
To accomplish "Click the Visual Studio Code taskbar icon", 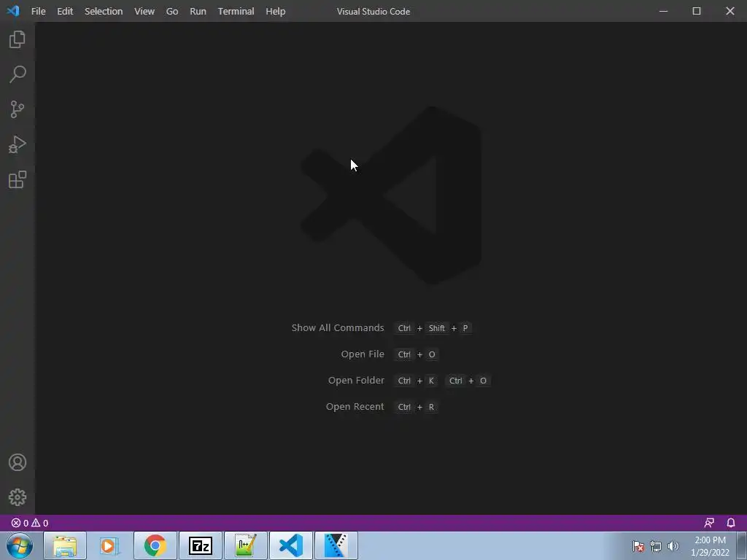I will pyautogui.click(x=290, y=545).
